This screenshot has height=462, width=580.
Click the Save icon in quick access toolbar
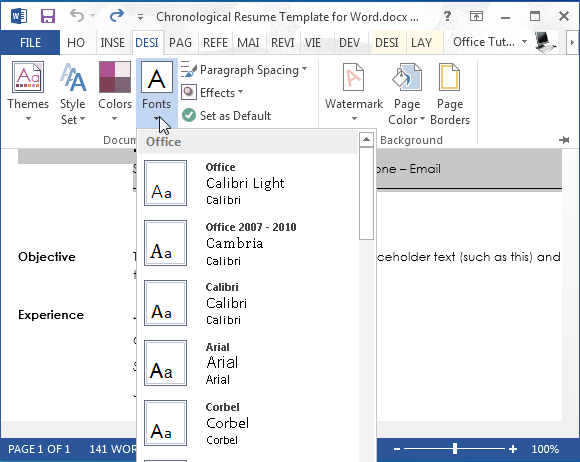[48, 16]
